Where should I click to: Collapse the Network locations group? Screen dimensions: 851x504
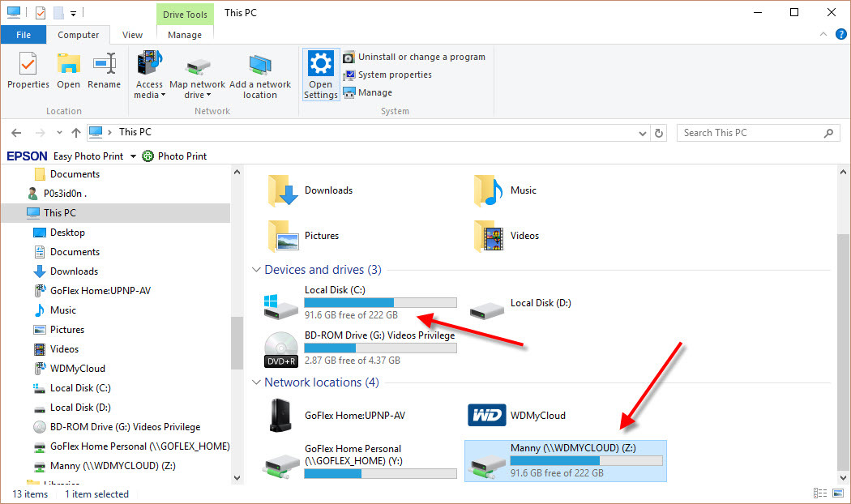256,382
